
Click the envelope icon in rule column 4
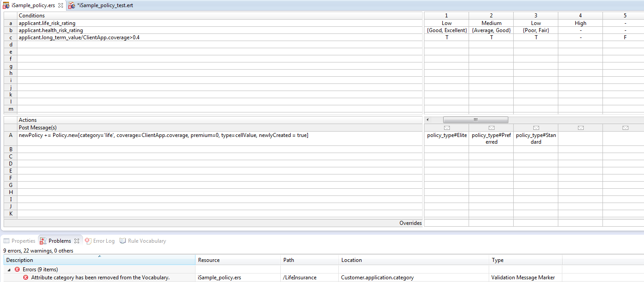tap(581, 128)
